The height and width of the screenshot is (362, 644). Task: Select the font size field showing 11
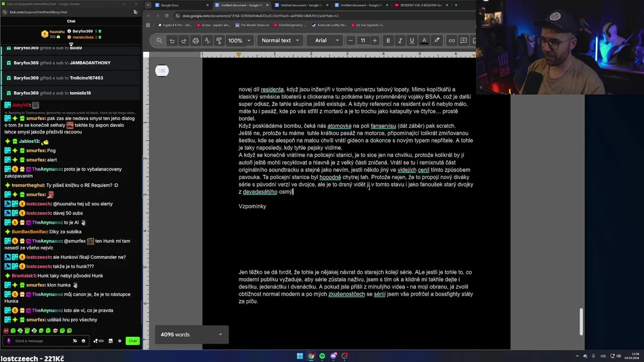363,41
